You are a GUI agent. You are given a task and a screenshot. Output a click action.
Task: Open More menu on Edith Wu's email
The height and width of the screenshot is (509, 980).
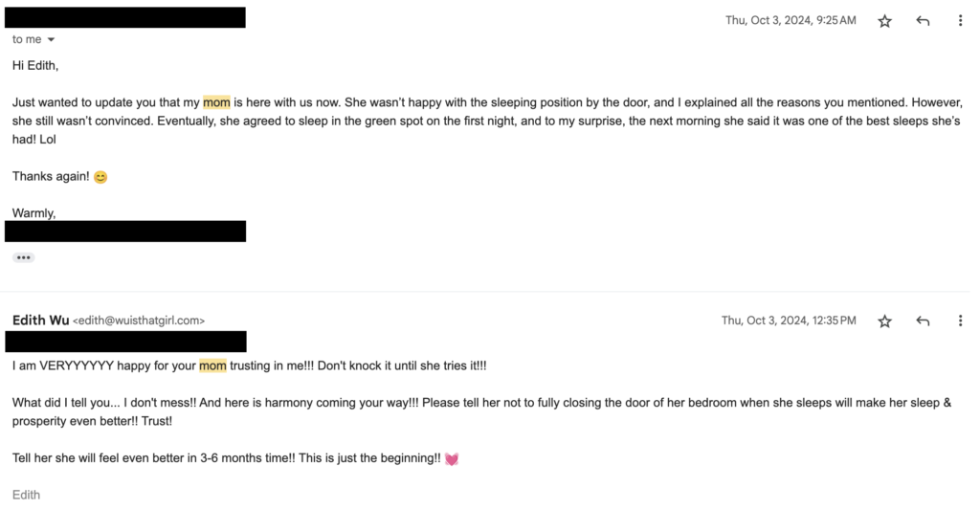(x=960, y=321)
